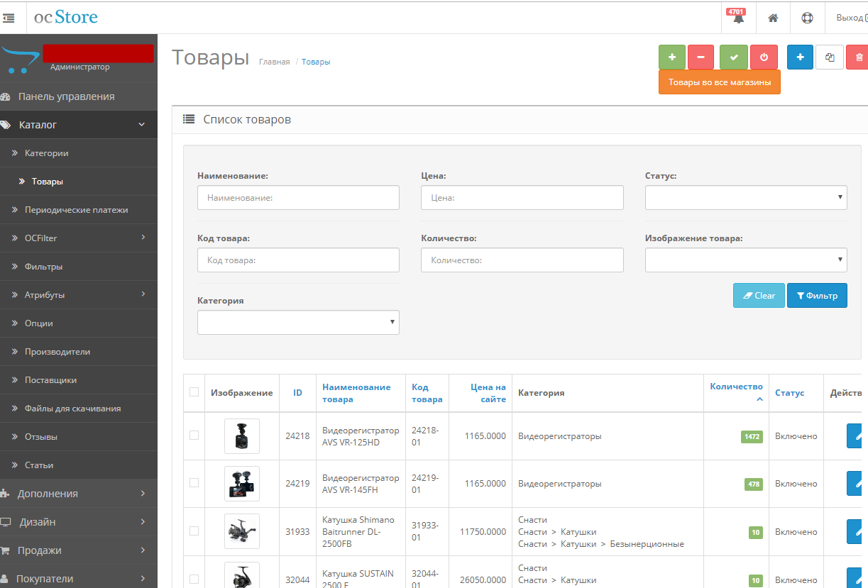Click the green checkmark enable button
This screenshot has height=588, width=868.
point(734,57)
